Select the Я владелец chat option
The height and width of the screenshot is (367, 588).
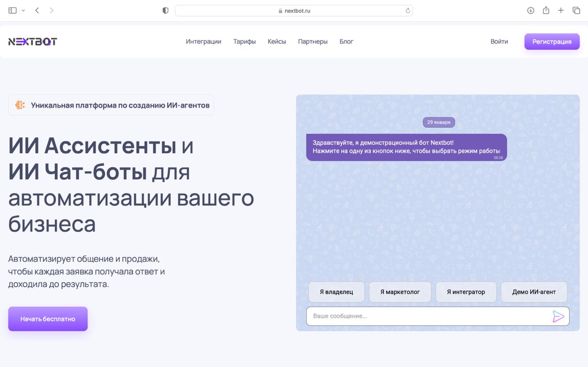[x=336, y=292]
